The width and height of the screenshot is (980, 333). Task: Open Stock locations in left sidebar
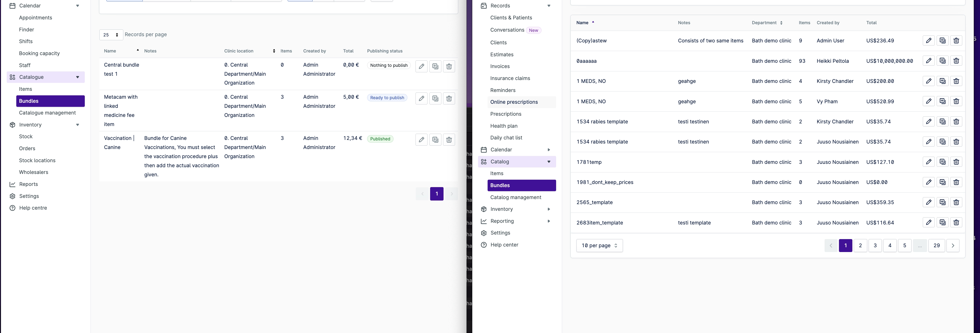pyautogui.click(x=37, y=160)
